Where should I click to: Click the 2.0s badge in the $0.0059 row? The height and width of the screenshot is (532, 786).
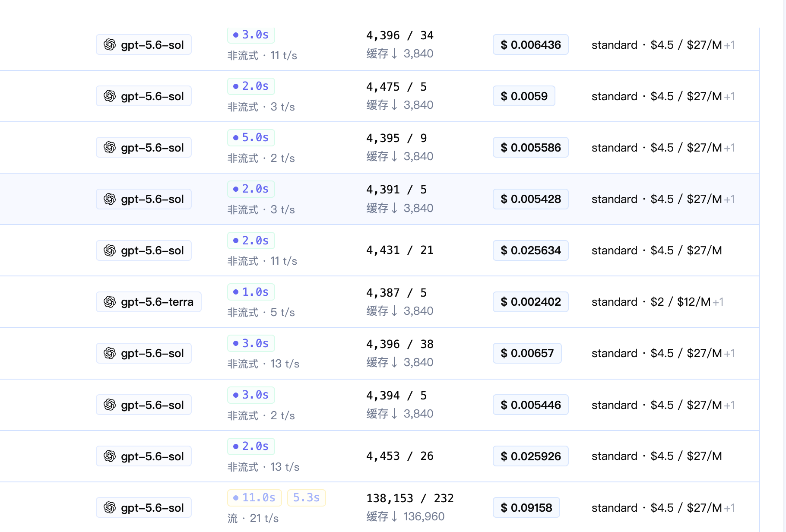click(x=251, y=86)
